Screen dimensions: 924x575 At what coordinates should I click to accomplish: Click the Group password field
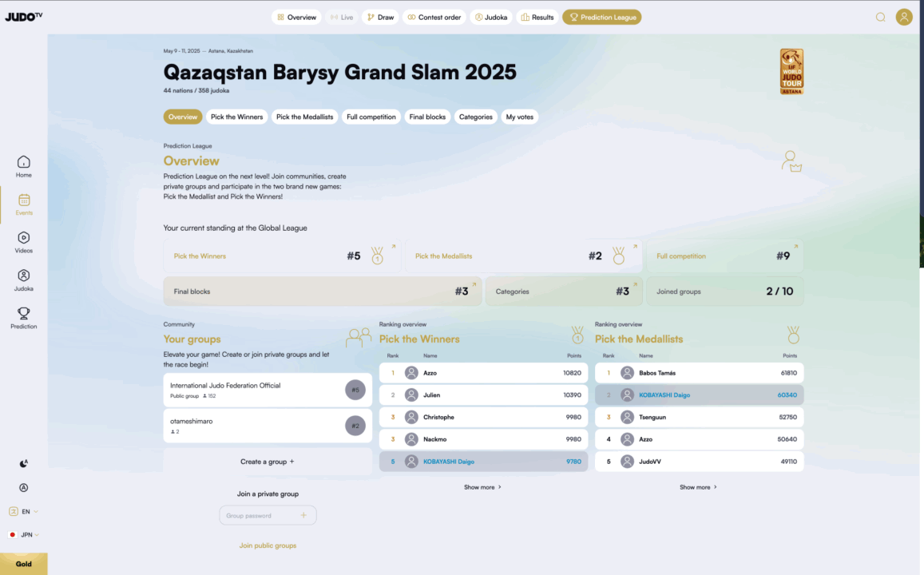268,515
